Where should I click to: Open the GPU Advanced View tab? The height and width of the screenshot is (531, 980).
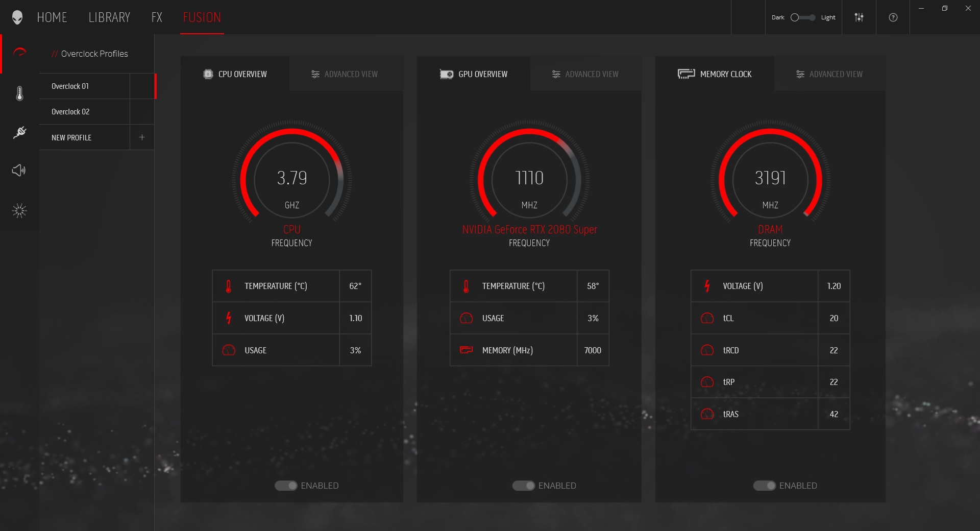point(585,74)
